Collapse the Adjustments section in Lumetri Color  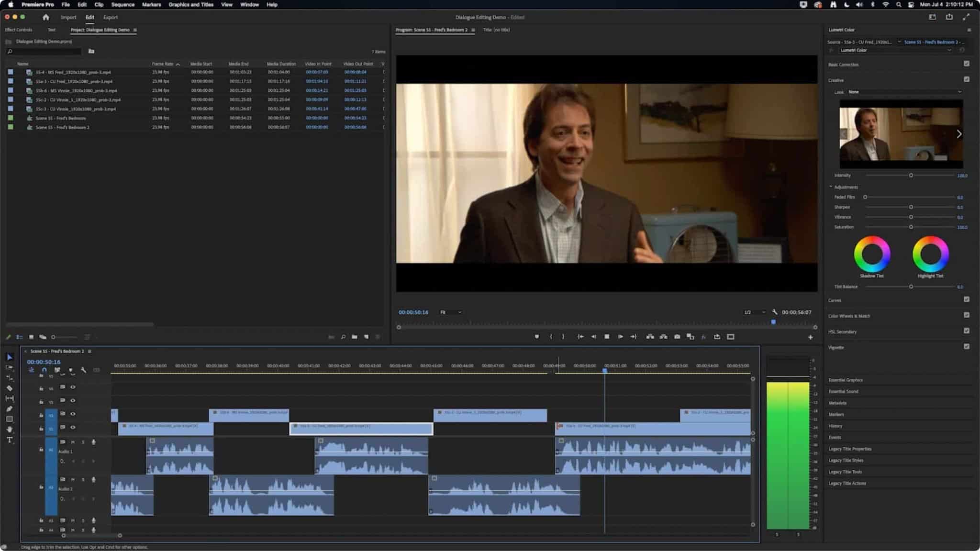831,187
